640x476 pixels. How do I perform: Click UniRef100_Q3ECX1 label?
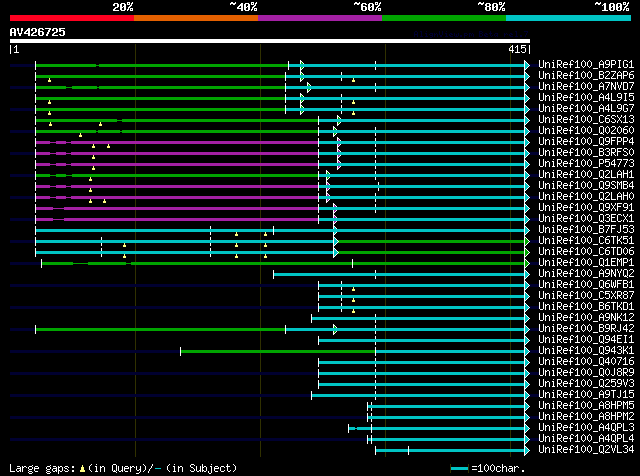coord(586,219)
